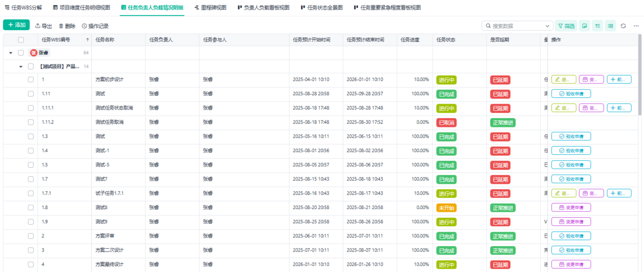The height and width of the screenshot is (272, 644).
Task: Click 验收申请 button for task 1.11
Action: coord(571,94)
